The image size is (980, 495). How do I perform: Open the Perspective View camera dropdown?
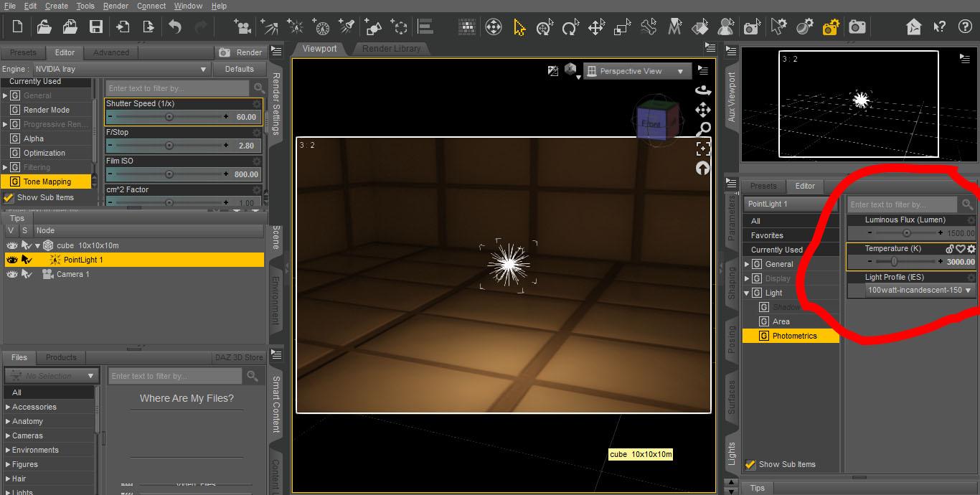pyautogui.click(x=636, y=71)
